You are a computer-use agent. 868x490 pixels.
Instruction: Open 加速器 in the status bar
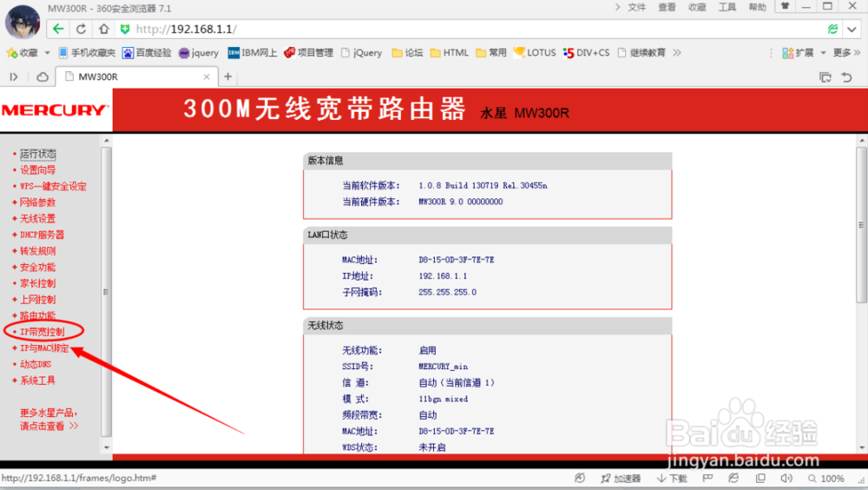(x=621, y=479)
